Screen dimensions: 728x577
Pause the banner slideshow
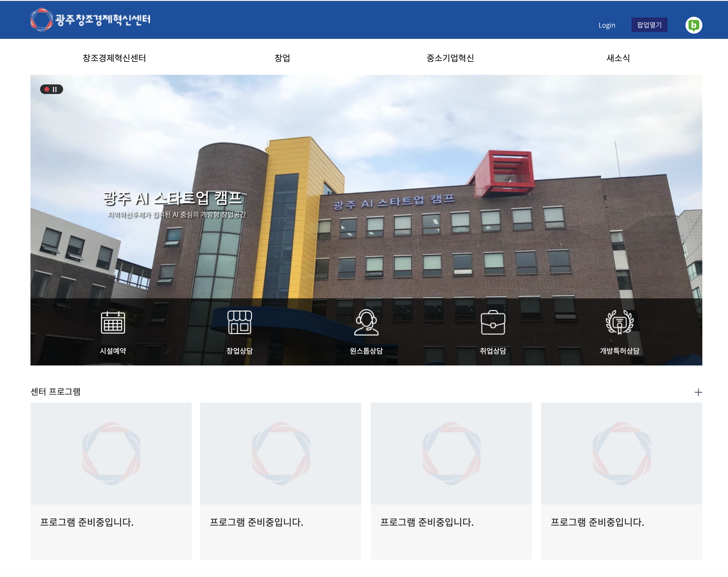pyautogui.click(x=55, y=89)
